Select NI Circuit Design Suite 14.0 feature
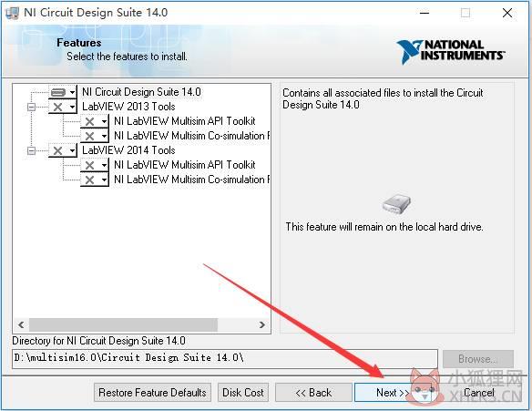This screenshot has height=411, width=532. (141, 92)
